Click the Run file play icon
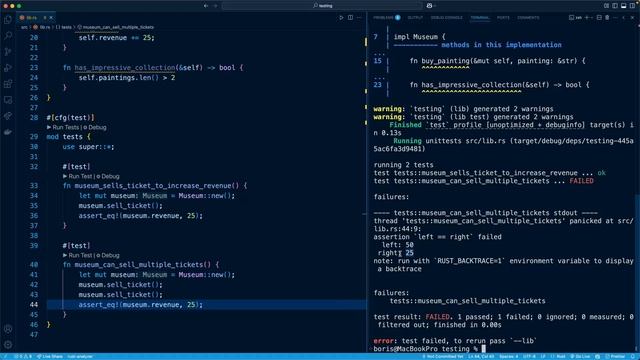Image resolution: width=640 pixels, height=360 pixels. tap(341, 18)
